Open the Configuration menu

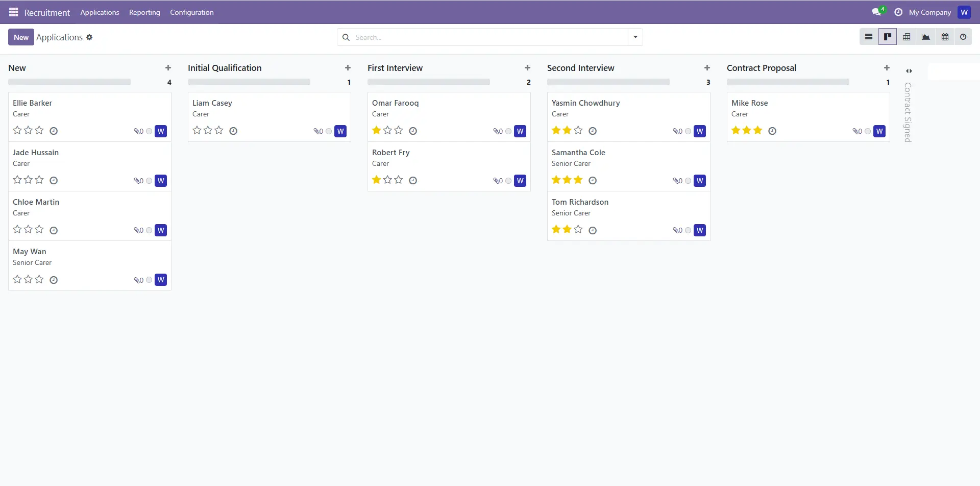pos(191,12)
